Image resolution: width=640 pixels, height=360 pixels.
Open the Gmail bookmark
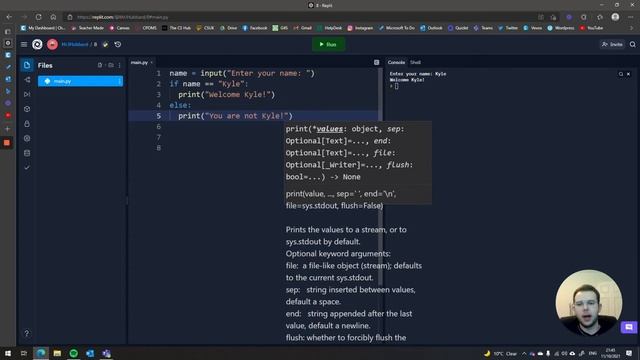pos(303,28)
